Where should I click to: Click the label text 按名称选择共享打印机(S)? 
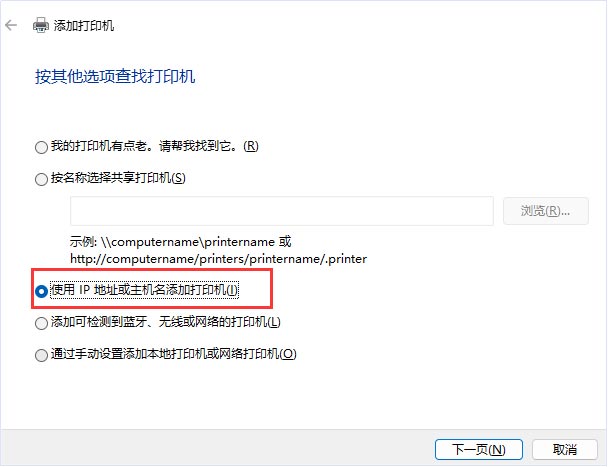(118, 178)
